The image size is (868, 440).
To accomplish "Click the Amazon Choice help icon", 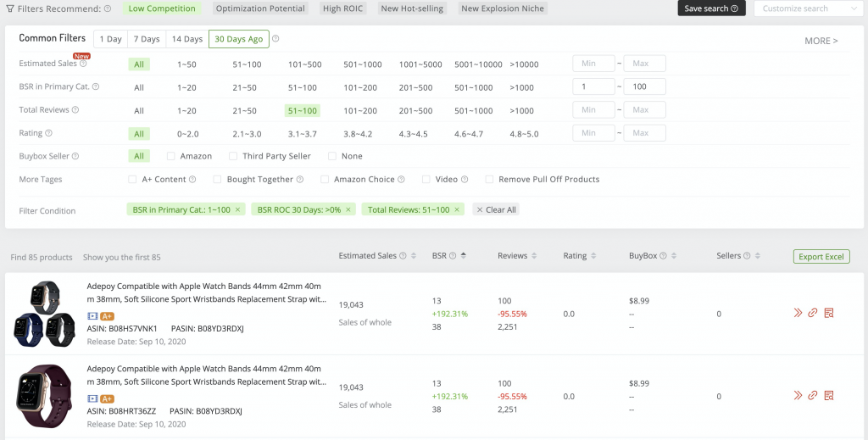I will [x=401, y=180].
